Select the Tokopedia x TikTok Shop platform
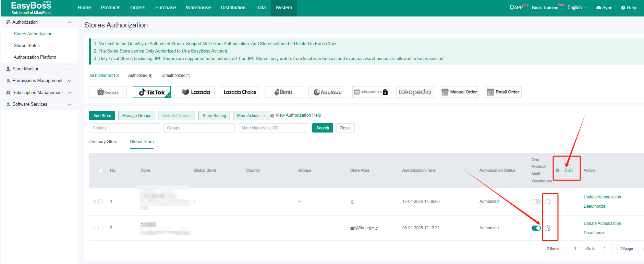This screenshot has height=264, width=644. pos(371,92)
